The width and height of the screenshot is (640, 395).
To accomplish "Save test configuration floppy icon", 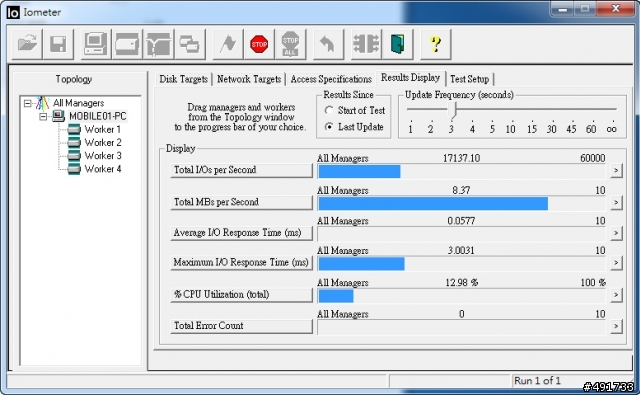I will (x=58, y=44).
